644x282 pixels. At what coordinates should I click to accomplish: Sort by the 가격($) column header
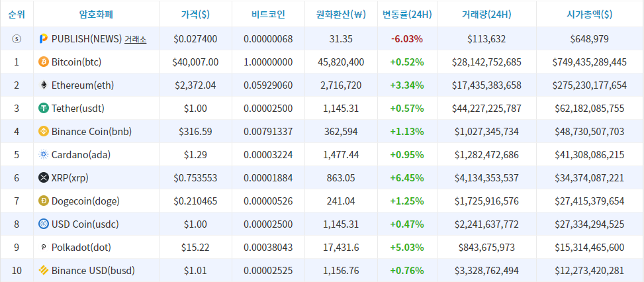pyautogui.click(x=195, y=15)
